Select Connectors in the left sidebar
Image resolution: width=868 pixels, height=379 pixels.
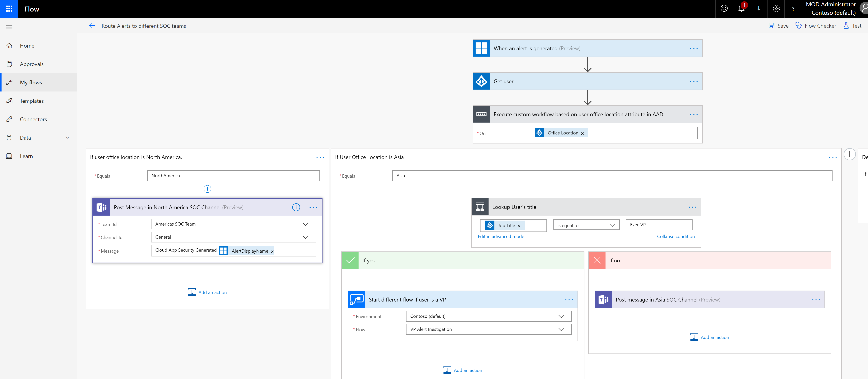coord(33,119)
